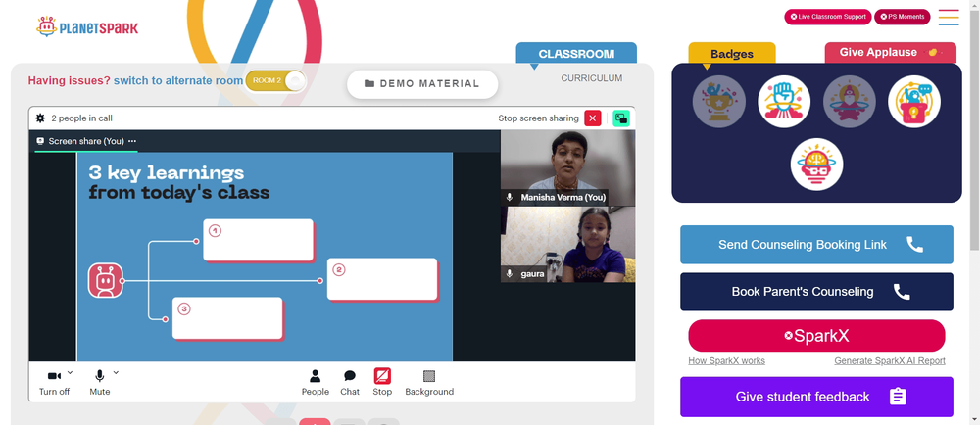980x425 pixels.
Task: Click learning box number 3 on slide
Action: click(227, 318)
